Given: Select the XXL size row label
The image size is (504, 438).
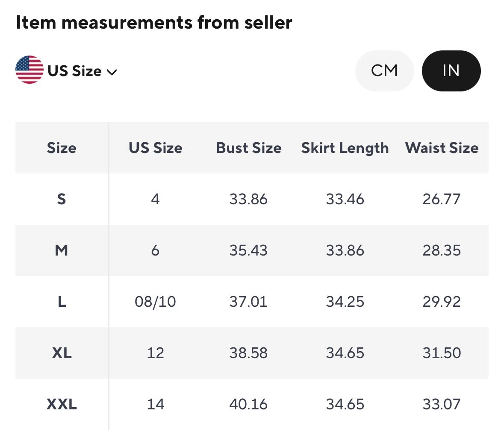Looking at the screenshot, I should click(x=62, y=404).
